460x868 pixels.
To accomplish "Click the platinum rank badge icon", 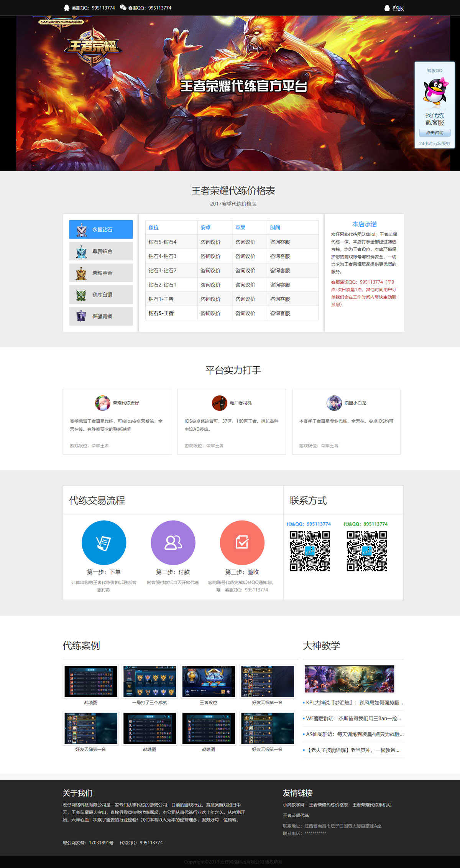I will tap(81, 251).
